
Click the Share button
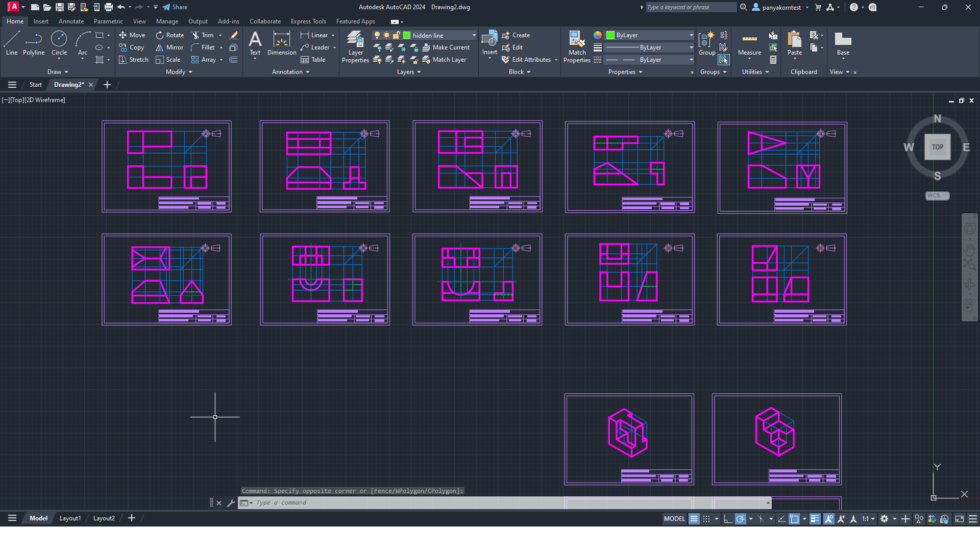click(175, 7)
